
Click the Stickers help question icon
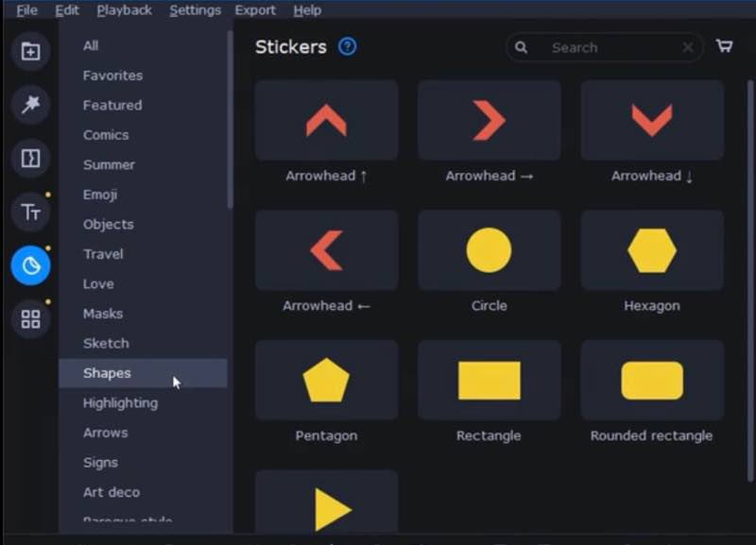[347, 46]
